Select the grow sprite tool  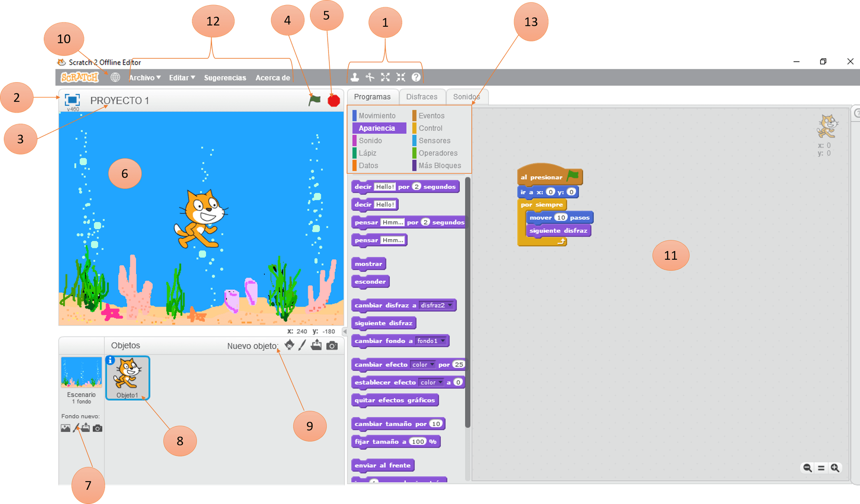[385, 77]
